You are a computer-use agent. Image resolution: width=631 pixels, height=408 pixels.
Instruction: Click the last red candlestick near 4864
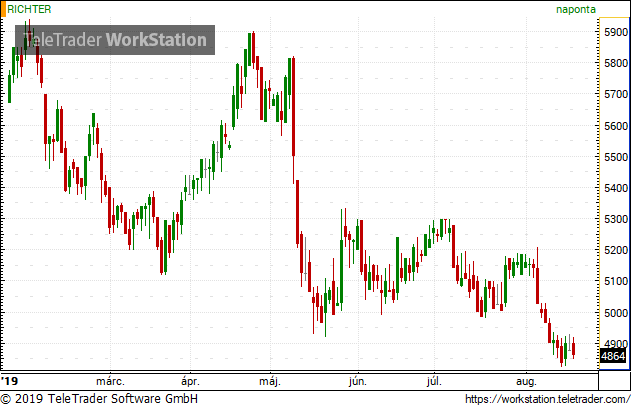tap(573, 348)
